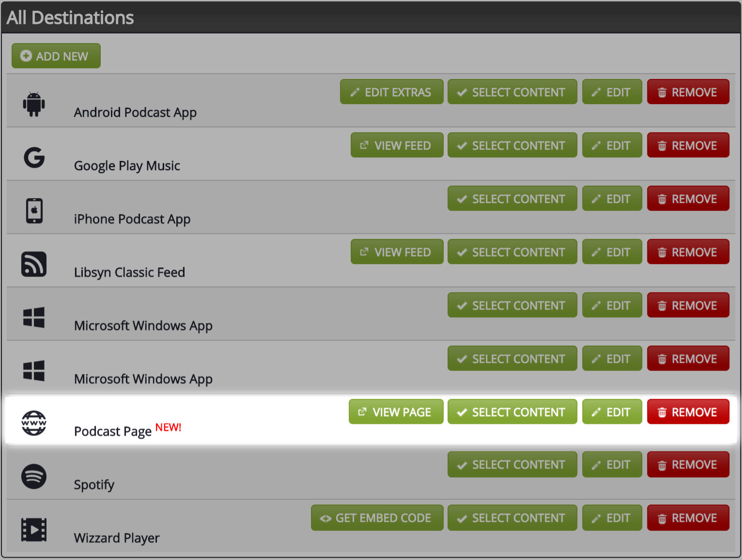Edit the Podcast Page destination

(x=612, y=411)
